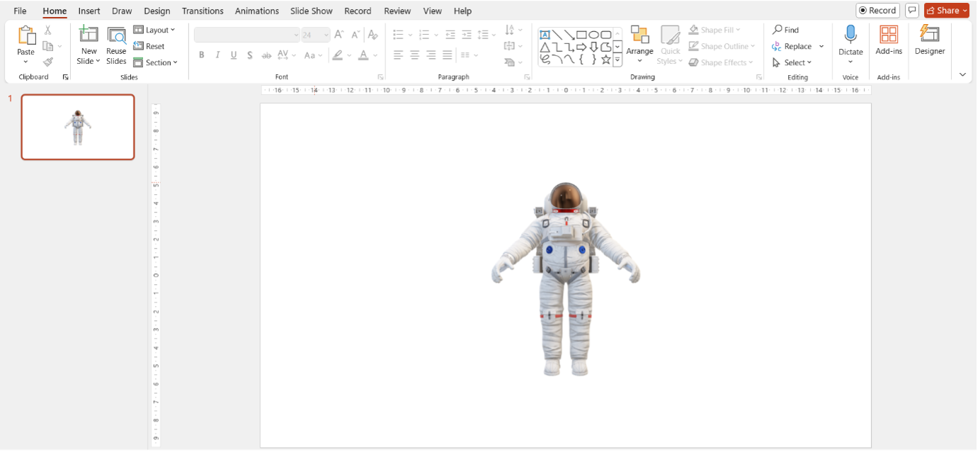Enable underline formatting

click(234, 55)
